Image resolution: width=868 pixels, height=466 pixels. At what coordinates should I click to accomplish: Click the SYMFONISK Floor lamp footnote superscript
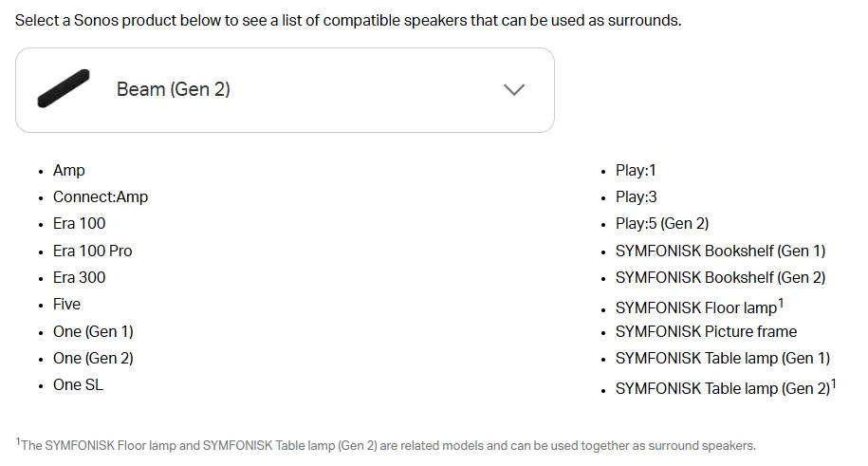781,303
